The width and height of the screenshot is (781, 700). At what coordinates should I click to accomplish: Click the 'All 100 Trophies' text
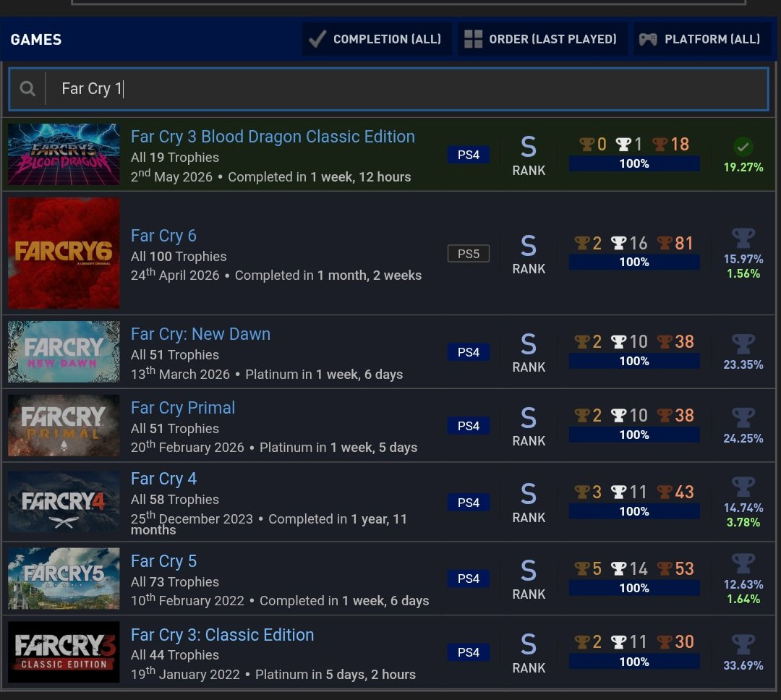(179, 257)
